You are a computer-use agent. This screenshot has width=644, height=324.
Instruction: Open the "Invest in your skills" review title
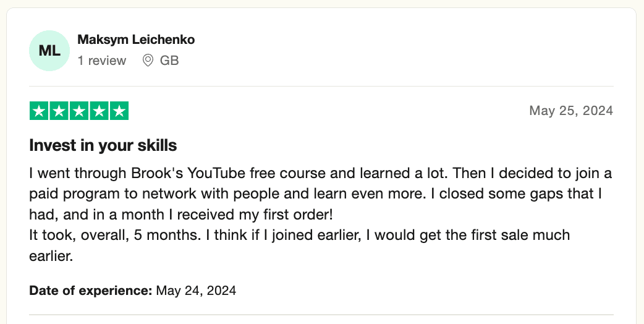[x=103, y=145]
